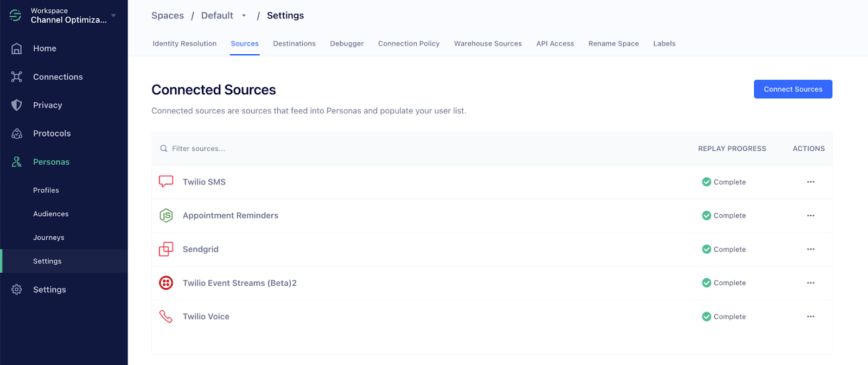Viewport: 868px width, 365px height.
Task: Click the Connect Sources button
Action: coord(793,89)
